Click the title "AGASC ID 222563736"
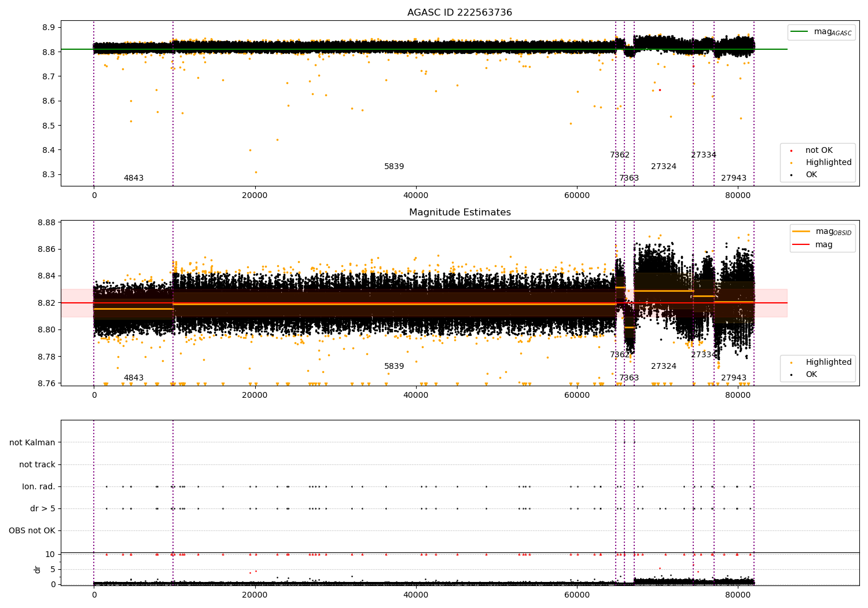The width and height of the screenshot is (868, 608). 459,13
